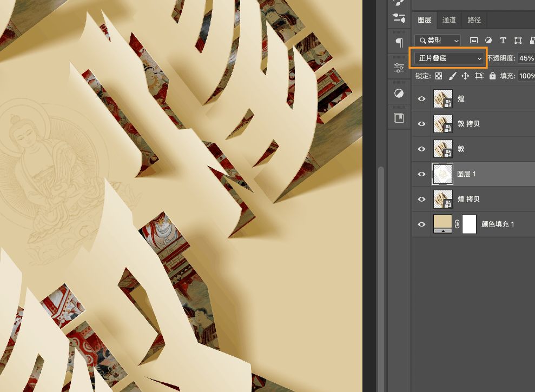The width and height of the screenshot is (535, 392).
Task: Toggle visibility of 煌 拷贝 layer
Action: click(x=422, y=199)
